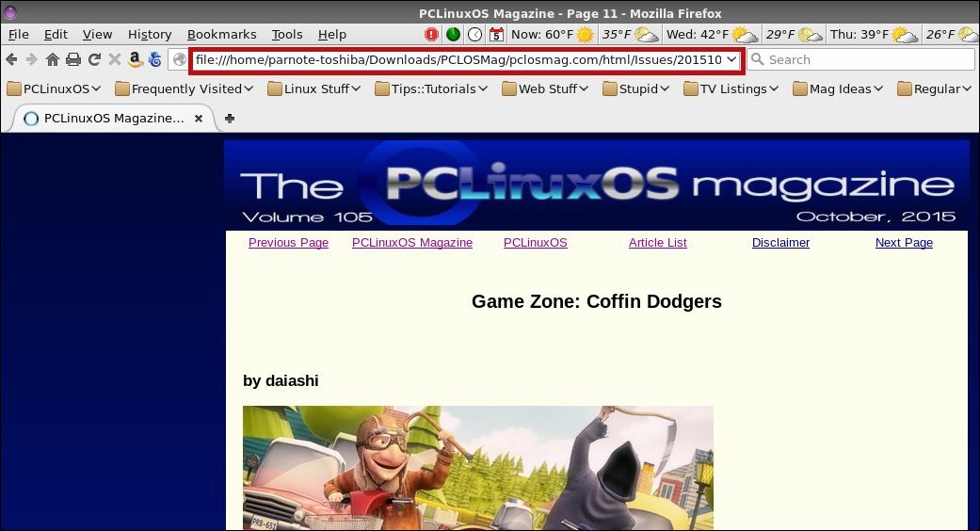Follow the PCLinuxOS Magazine link
The height and width of the screenshot is (531, 980).
coord(412,242)
